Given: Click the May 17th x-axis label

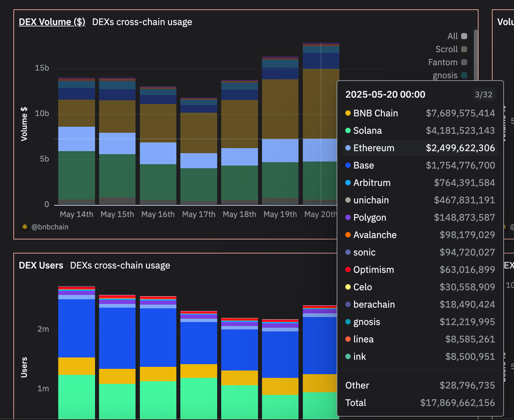Looking at the screenshot, I should [x=199, y=214].
